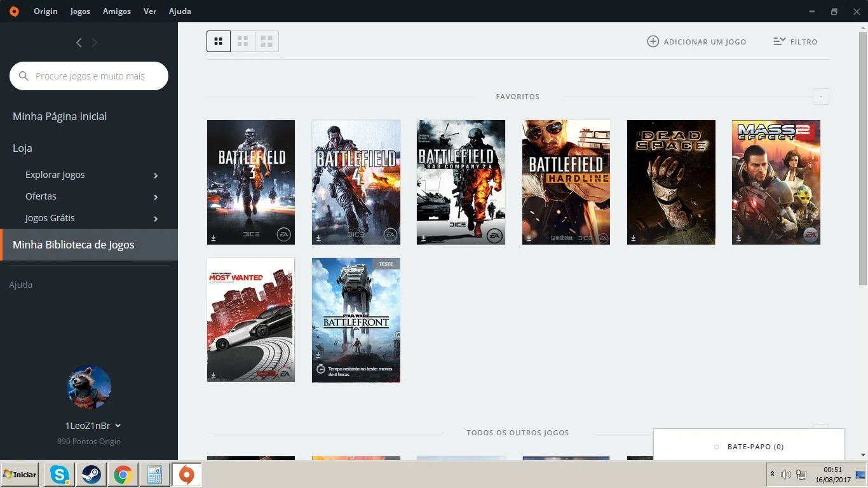The height and width of the screenshot is (488, 868).
Task: Open the Ajuda menu in the menu bar
Action: tap(180, 11)
